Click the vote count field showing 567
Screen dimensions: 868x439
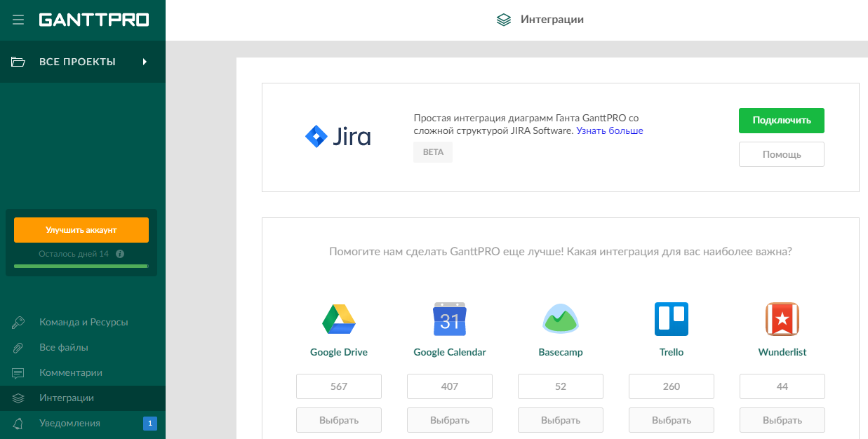click(339, 386)
